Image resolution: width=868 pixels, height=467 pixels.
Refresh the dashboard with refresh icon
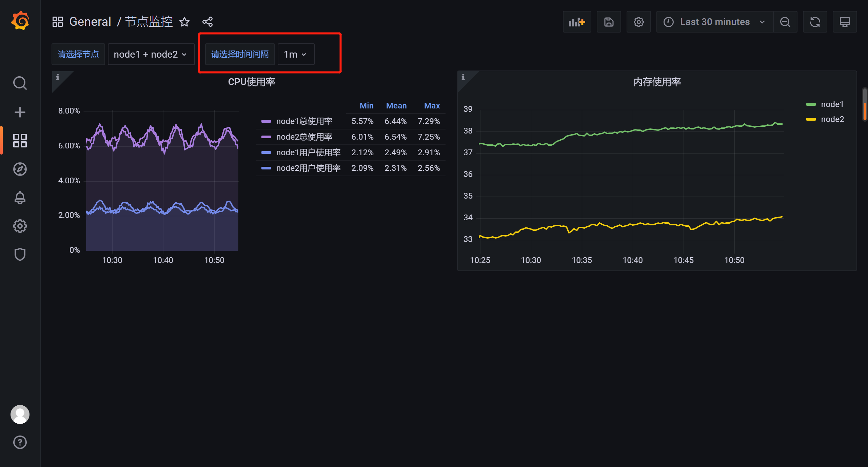point(815,22)
